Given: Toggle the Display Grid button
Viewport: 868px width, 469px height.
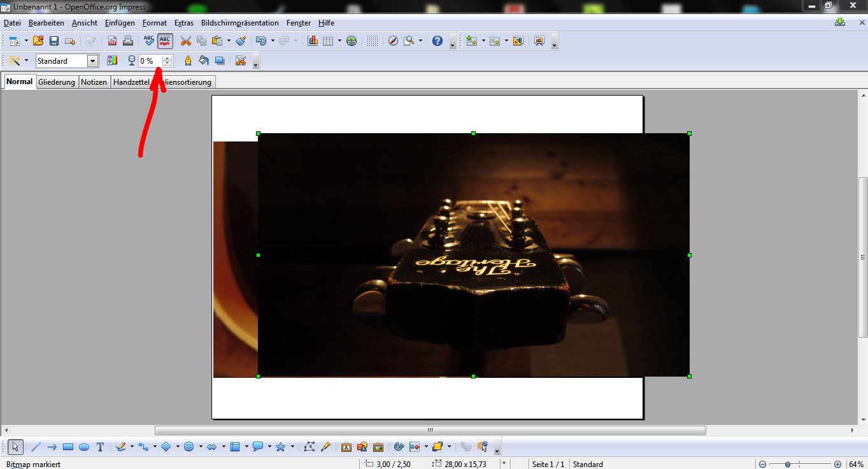Looking at the screenshot, I should 373,41.
